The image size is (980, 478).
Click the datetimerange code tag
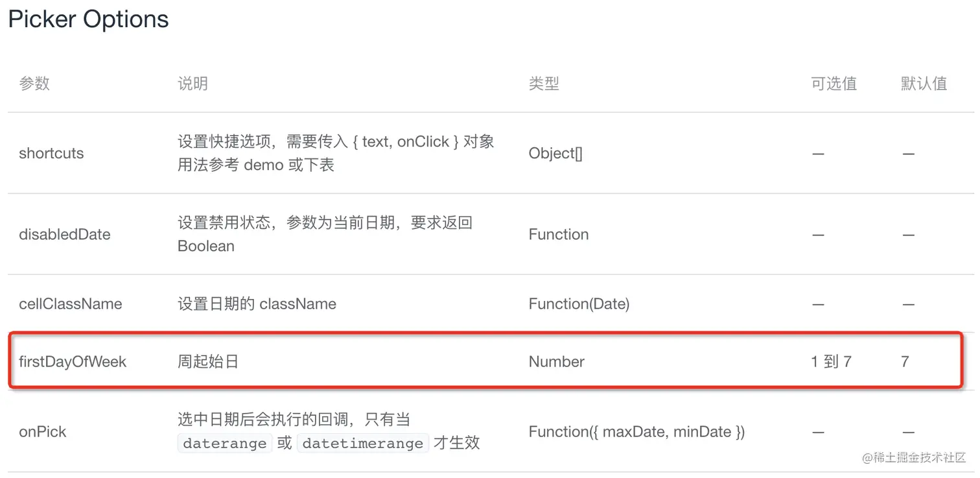[363, 443]
